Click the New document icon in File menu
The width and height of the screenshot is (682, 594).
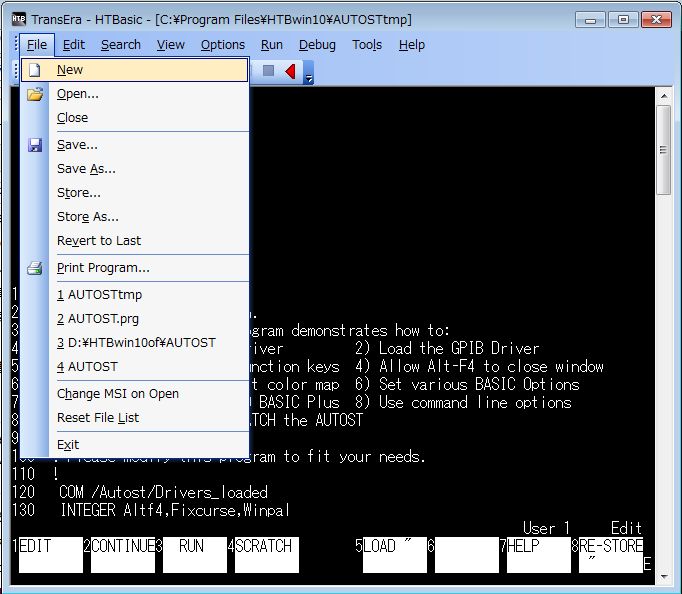pyautogui.click(x=35, y=70)
